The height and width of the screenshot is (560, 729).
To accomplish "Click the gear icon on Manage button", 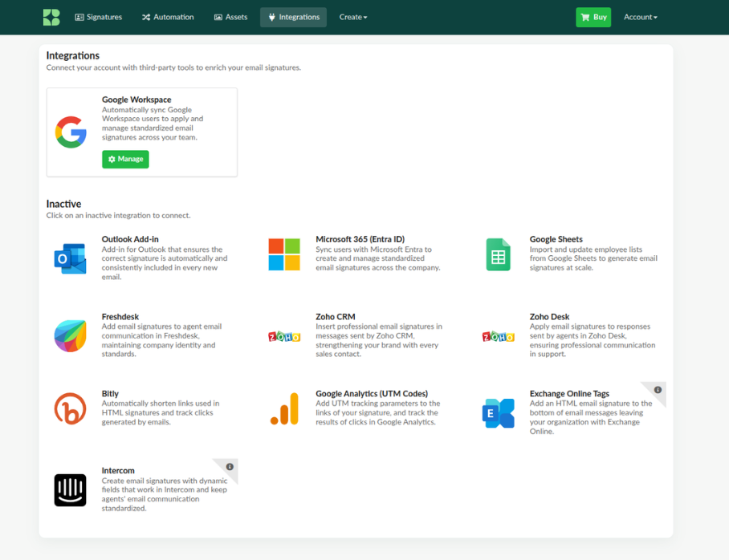I will (112, 159).
